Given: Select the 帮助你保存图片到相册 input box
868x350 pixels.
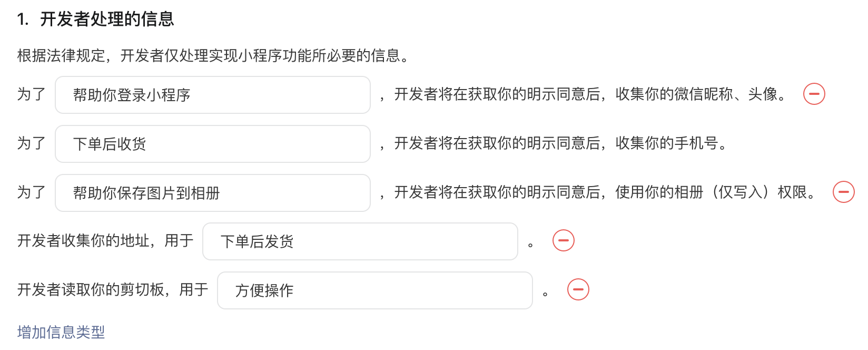Looking at the screenshot, I should [213, 193].
